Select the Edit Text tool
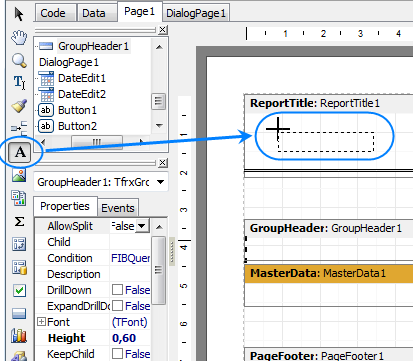Image resolution: width=413 pixels, height=361 pixels. pyautogui.click(x=19, y=82)
